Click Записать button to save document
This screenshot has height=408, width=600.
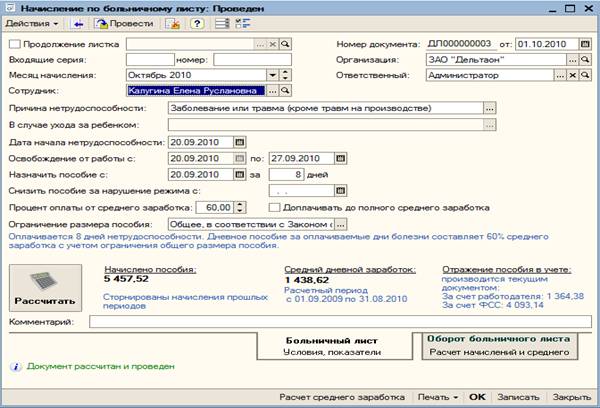coord(517,396)
